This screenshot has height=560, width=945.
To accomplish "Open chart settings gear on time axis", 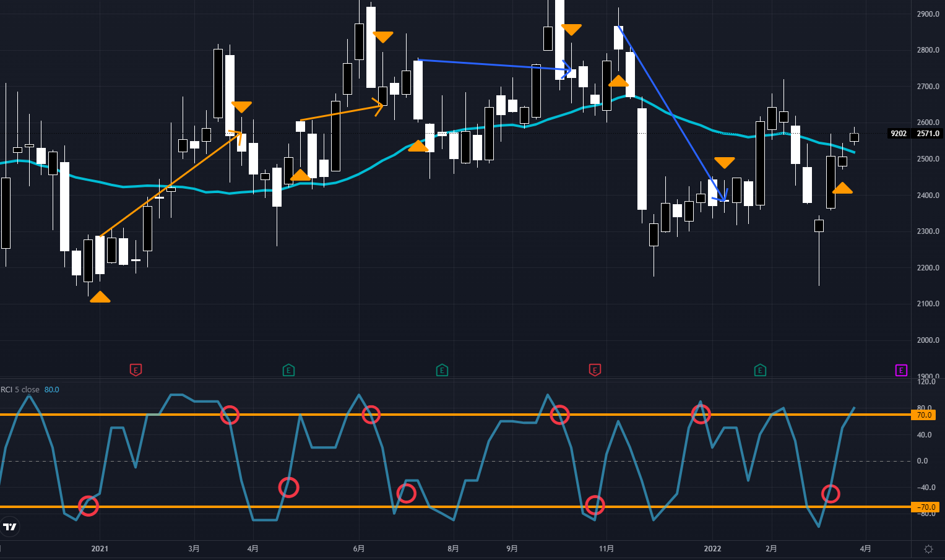I will (928, 549).
